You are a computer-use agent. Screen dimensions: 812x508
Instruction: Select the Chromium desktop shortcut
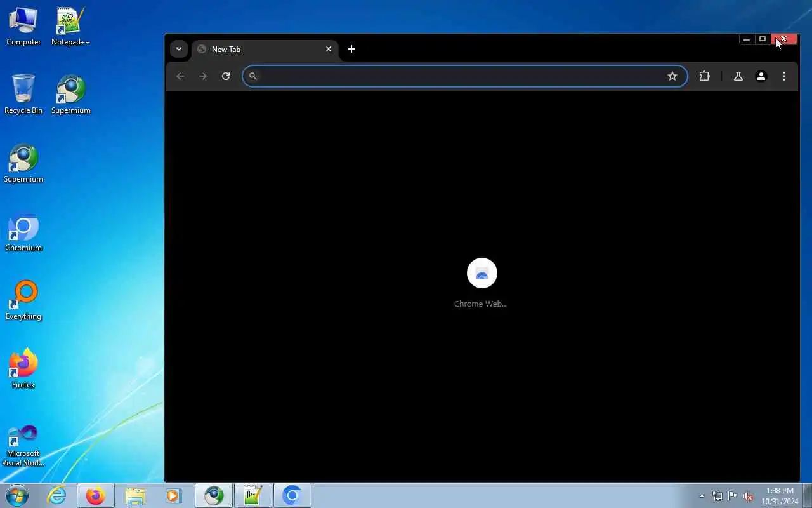tap(23, 232)
